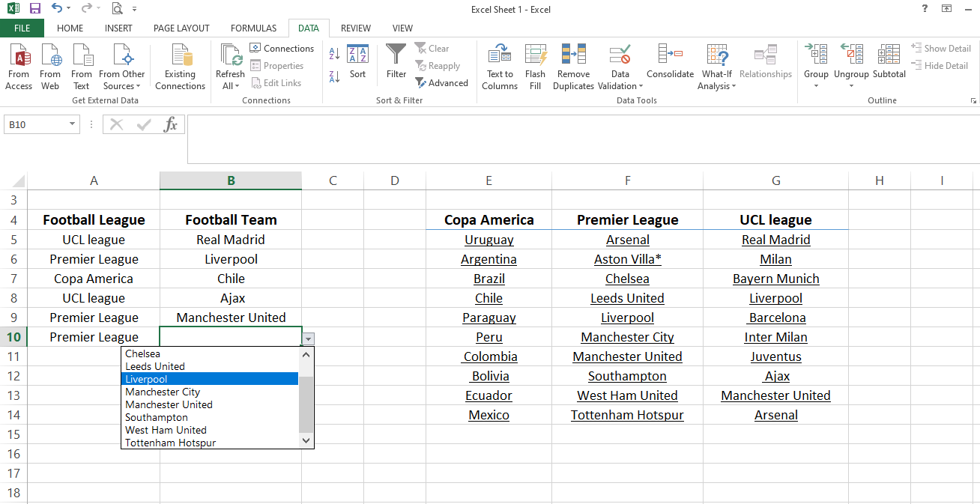Click the dropdown arrow on cell B10
980x504 pixels.
(x=308, y=338)
